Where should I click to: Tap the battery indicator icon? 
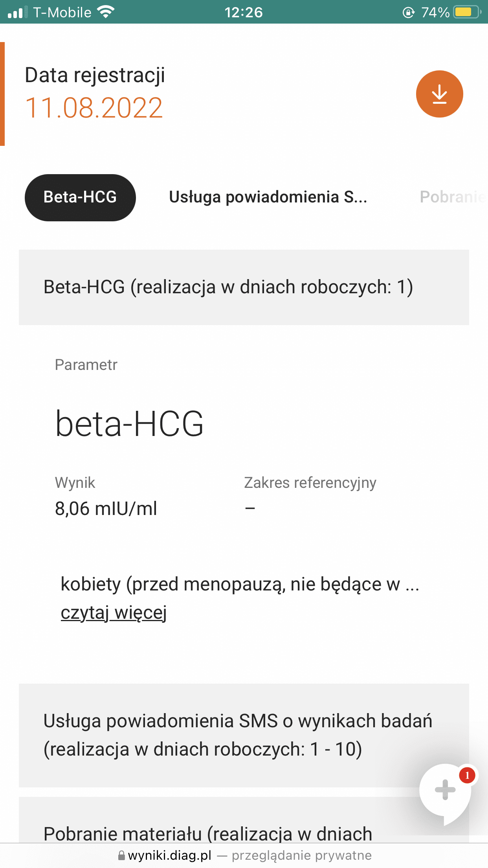click(x=467, y=12)
